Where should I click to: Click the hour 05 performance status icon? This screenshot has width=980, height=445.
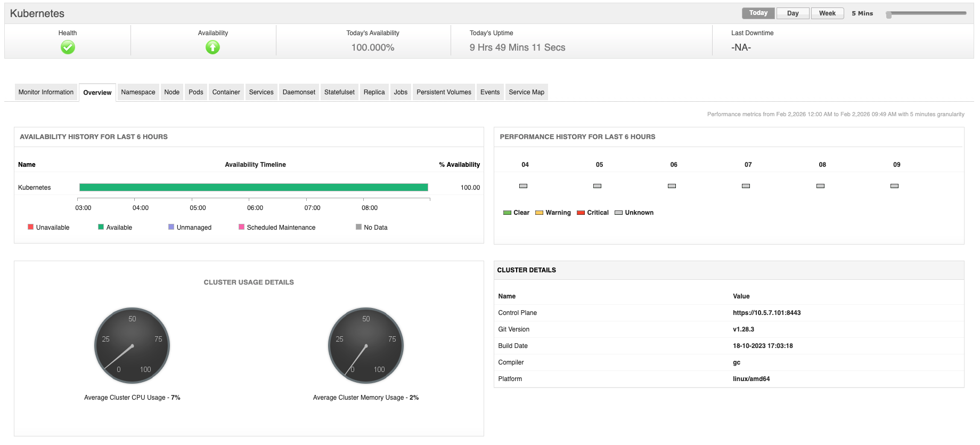pos(597,186)
